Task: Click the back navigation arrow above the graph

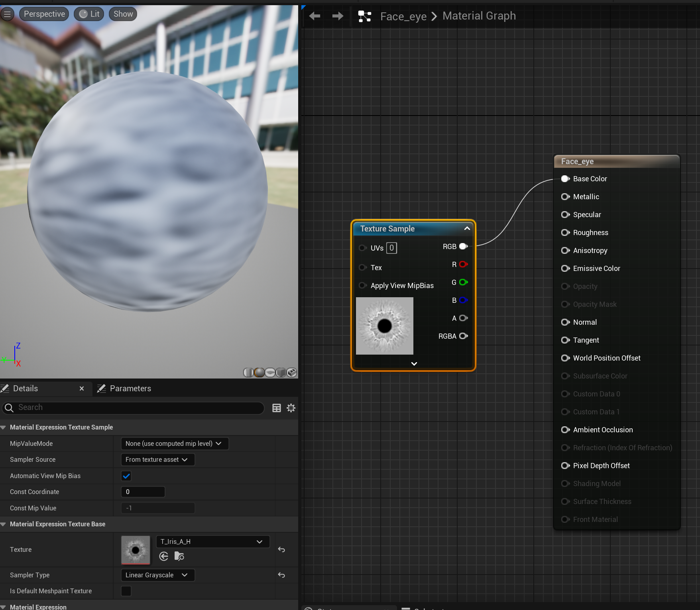Action: pos(315,16)
